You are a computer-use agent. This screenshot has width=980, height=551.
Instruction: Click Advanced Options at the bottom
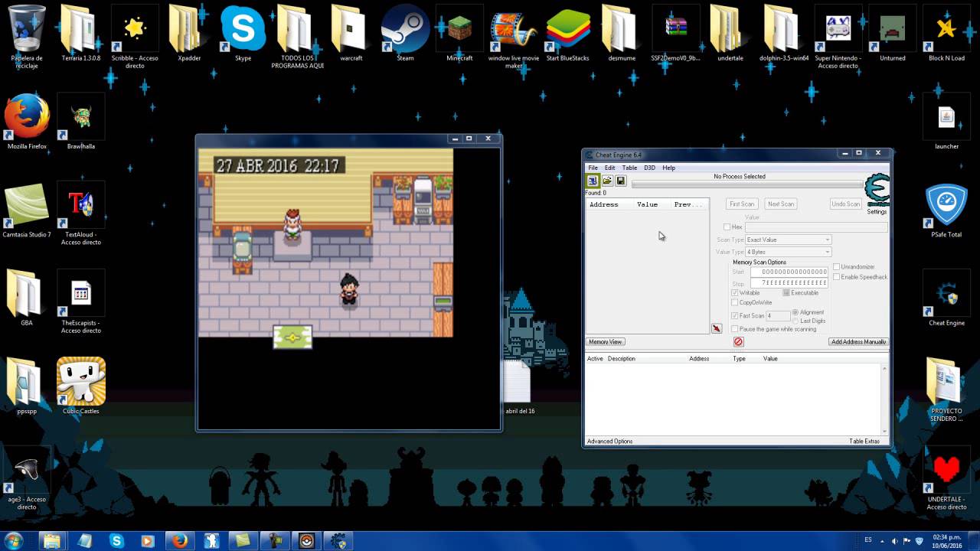(x=609, y=442)
